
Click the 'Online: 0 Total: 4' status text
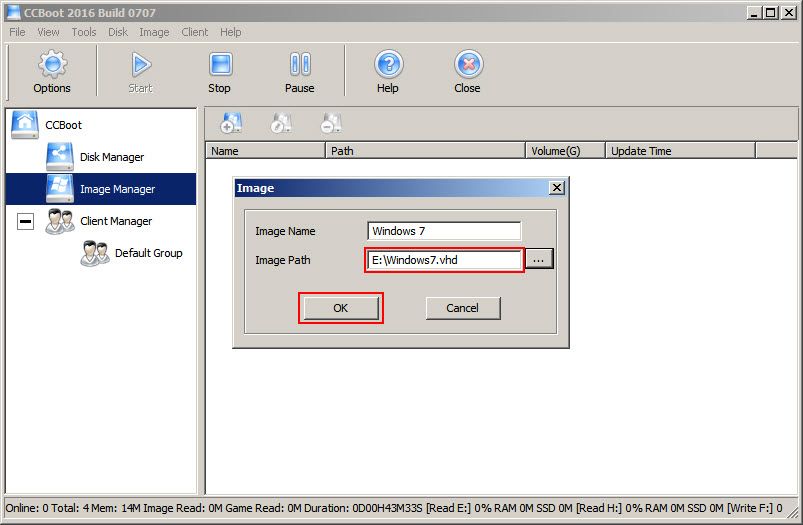pyautogui.click(x=47, y=508)
